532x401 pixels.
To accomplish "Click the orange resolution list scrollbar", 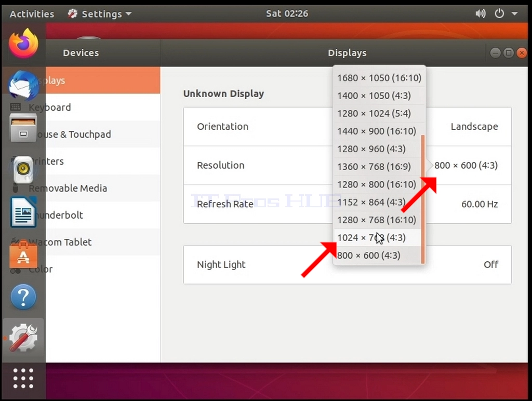I will click(x=423, y=199).
